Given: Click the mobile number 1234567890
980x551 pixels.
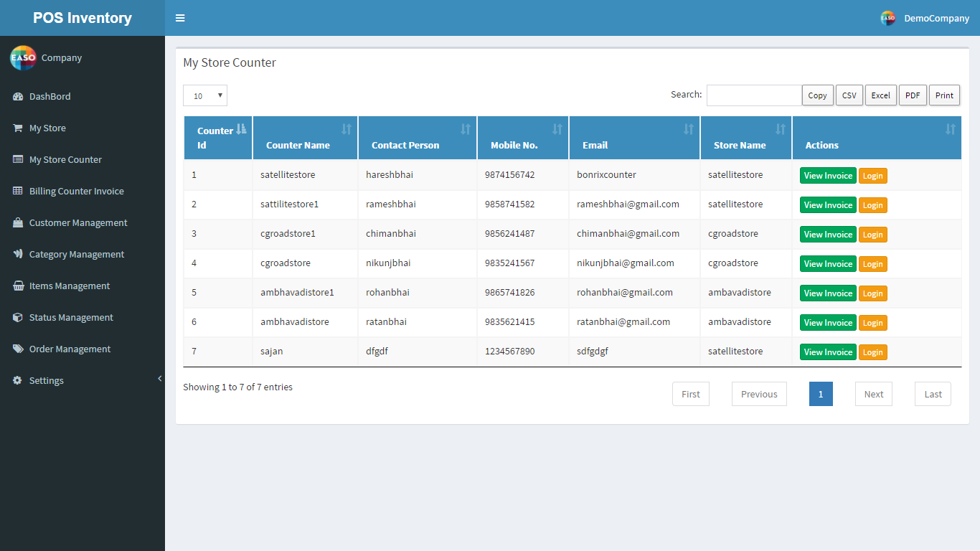Looking at the screenshot, I should 509,351.
